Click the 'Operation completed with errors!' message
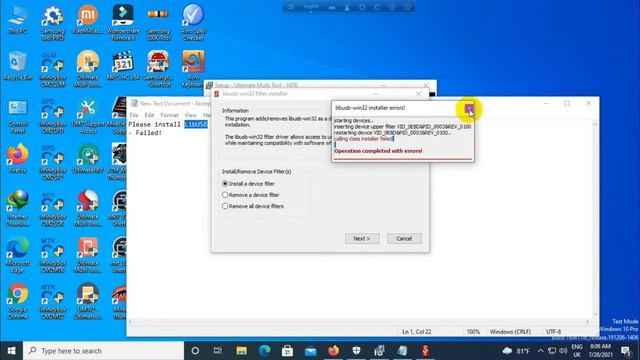 [x=378, y=151]
